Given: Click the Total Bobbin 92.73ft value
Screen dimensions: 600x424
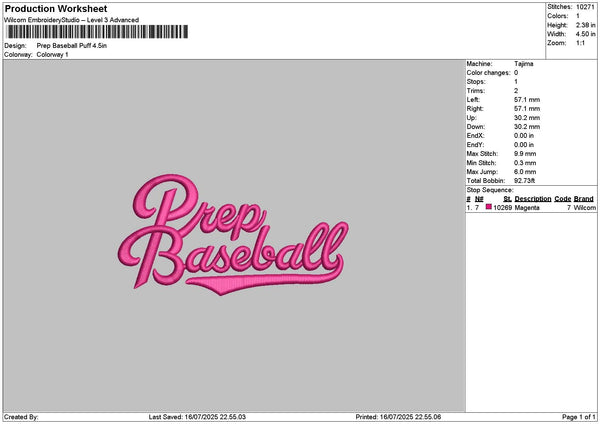Looking at the screenshot, I should pyautogui.click(x=526, y=180).
